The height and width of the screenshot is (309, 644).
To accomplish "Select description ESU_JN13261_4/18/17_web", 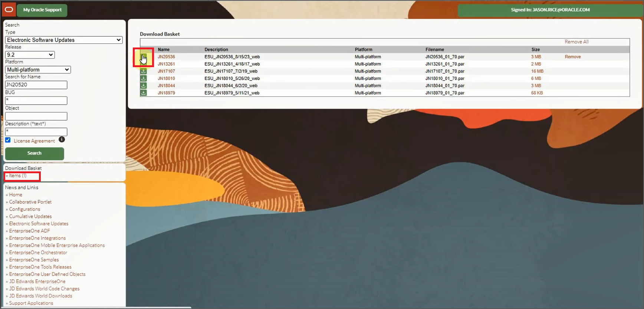I will 232,64.
